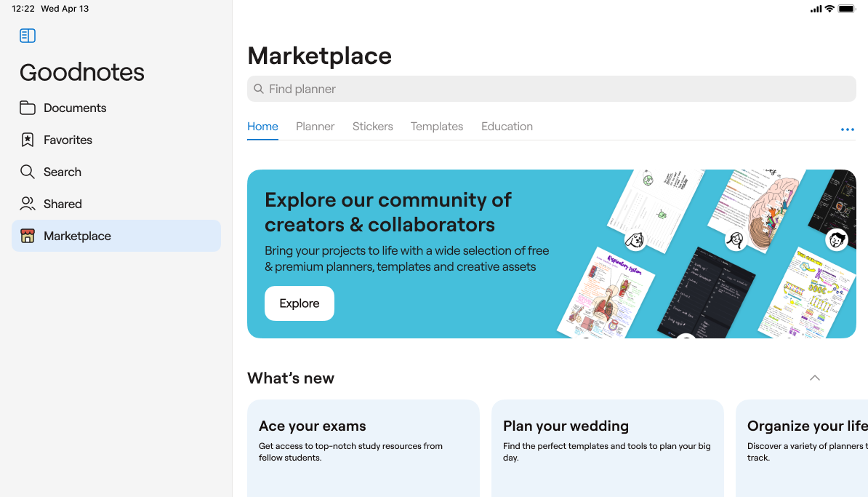
Task: Click the magnifier icon in search field
Action: tap(259, 89)
